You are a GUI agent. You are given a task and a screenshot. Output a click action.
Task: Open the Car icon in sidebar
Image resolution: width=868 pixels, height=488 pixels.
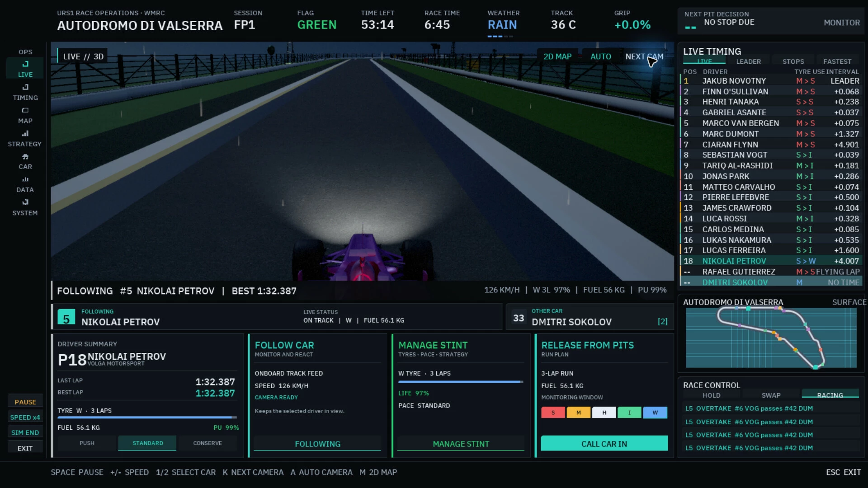25,156
